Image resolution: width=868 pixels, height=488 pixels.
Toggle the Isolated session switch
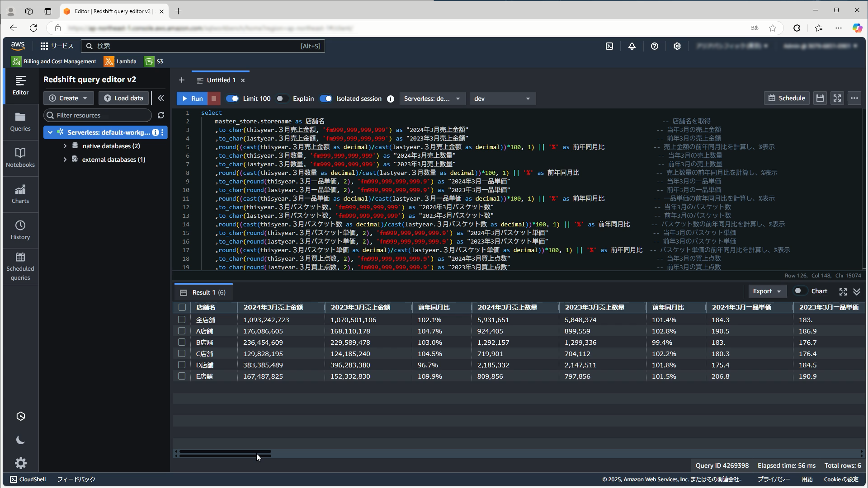click(325, 99)
